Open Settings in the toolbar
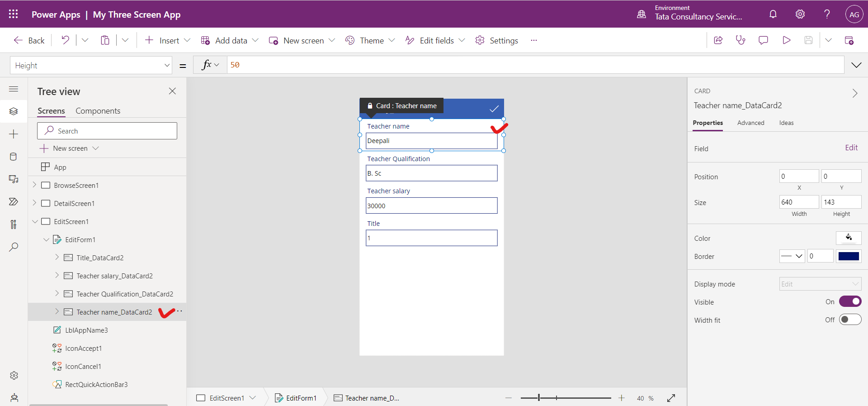The height and width of the screenshot is (406, 868). [496, 40]
